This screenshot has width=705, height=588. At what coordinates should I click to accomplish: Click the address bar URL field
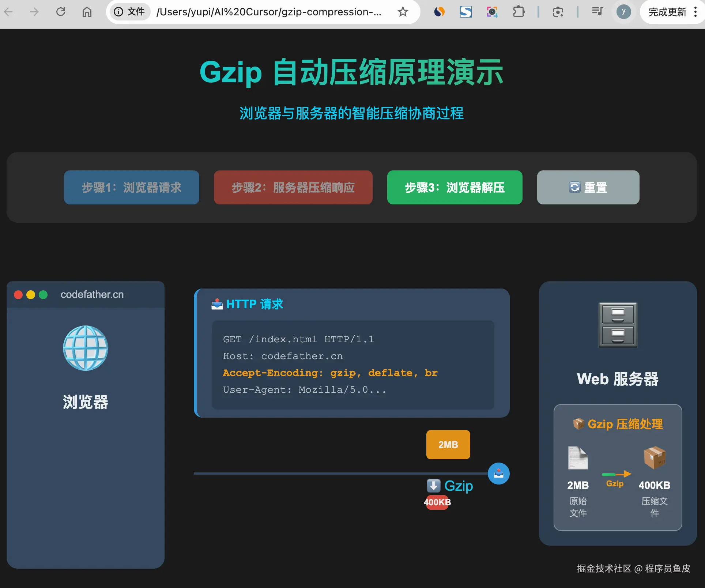pos(269,12)
